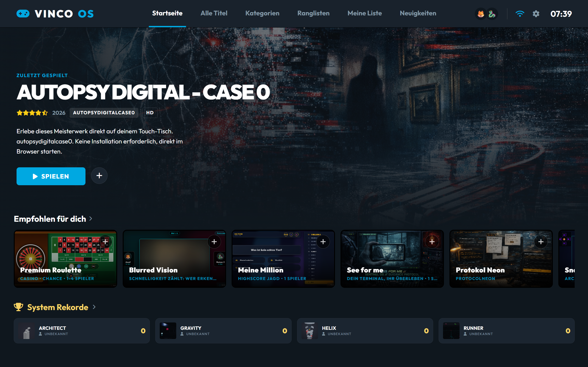Open AUTOPSYDIGITALCASE0 tag details
This screenshot has height=367, width=588.
(x=104, y=113)
